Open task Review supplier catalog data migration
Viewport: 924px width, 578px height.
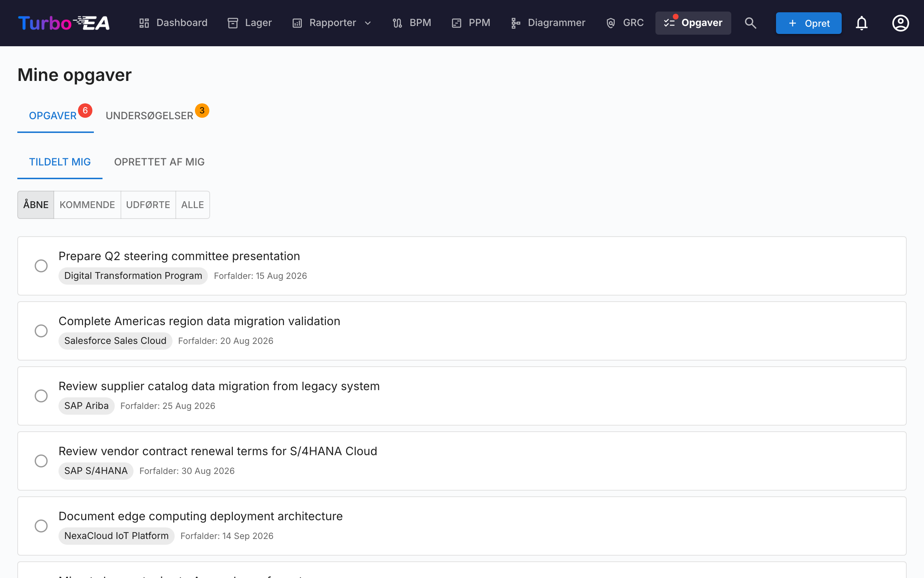pyautogui.click(x=219, y=386)
